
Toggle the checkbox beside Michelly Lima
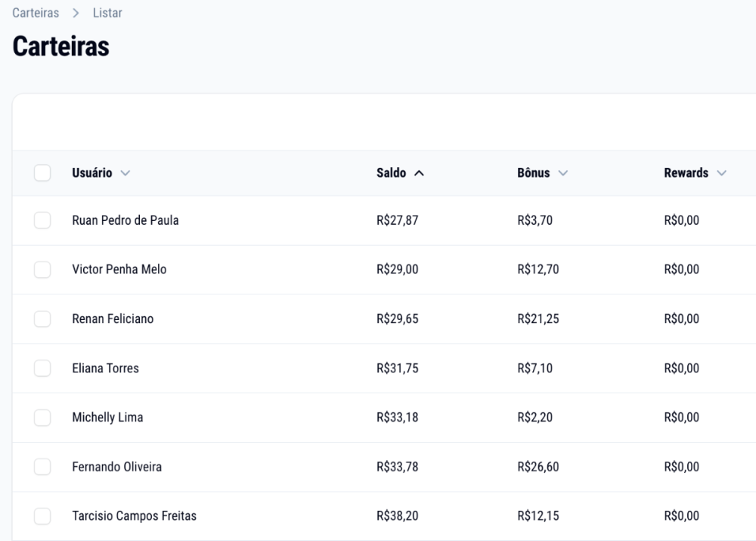click(42, 418)
